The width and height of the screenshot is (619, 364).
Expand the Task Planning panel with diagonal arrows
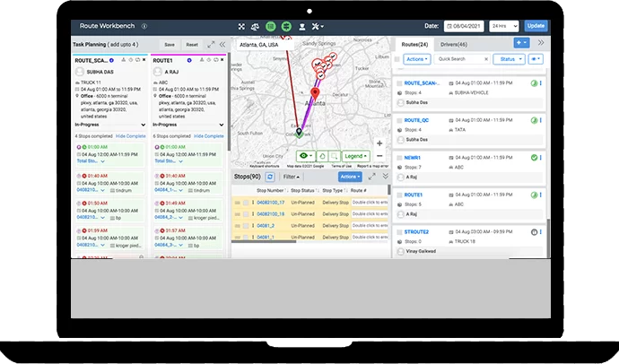(x=211, y=44)
